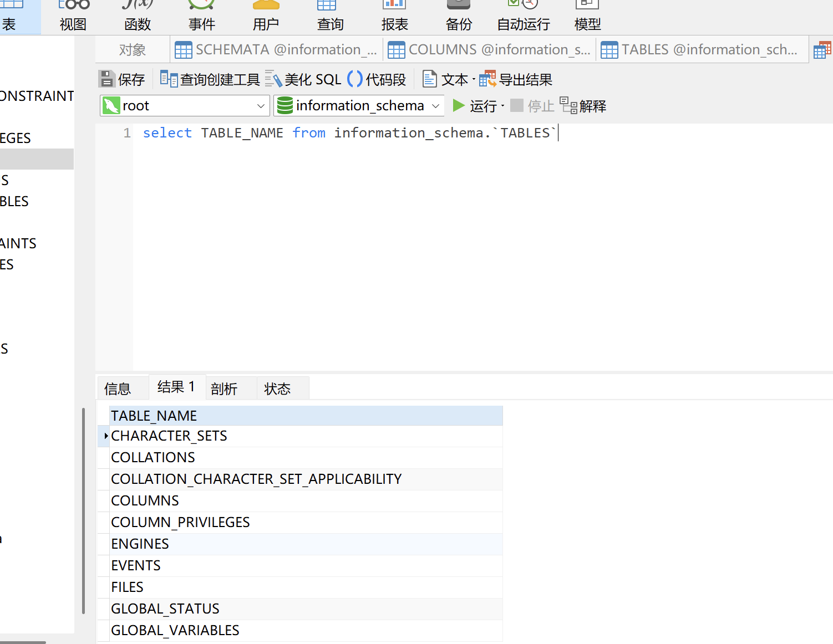Click the Save (保存) disk icon

[x=106, y=79]
